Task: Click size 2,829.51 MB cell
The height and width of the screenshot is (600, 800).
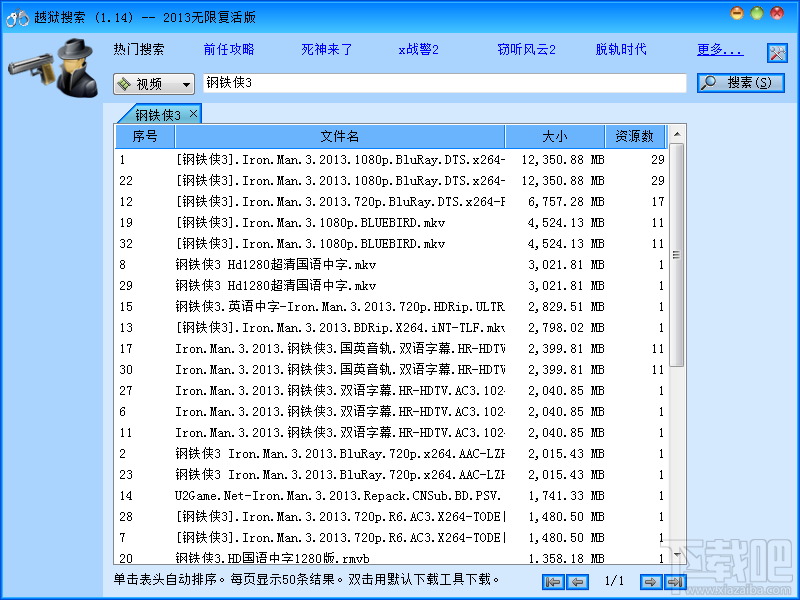Action: pos(566,307)
